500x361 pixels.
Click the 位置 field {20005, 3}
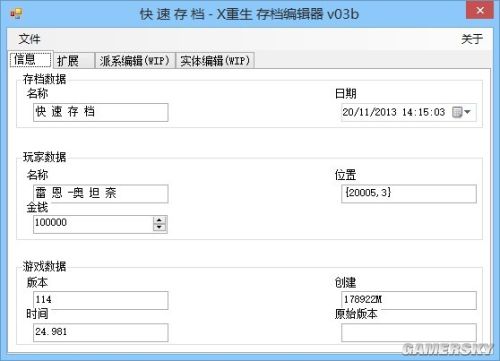pos(409,194)
